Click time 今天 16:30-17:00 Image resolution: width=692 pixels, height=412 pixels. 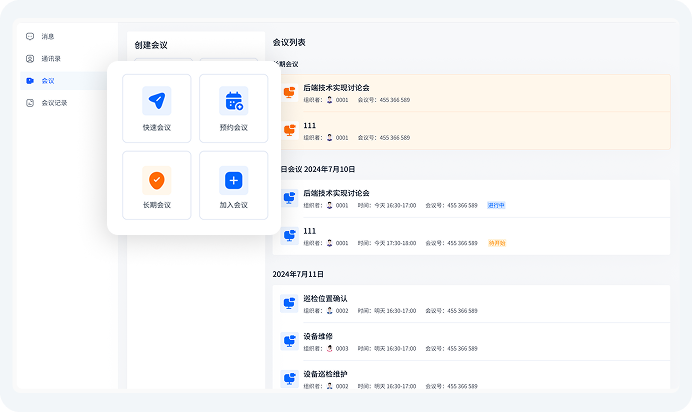point(395,206)
